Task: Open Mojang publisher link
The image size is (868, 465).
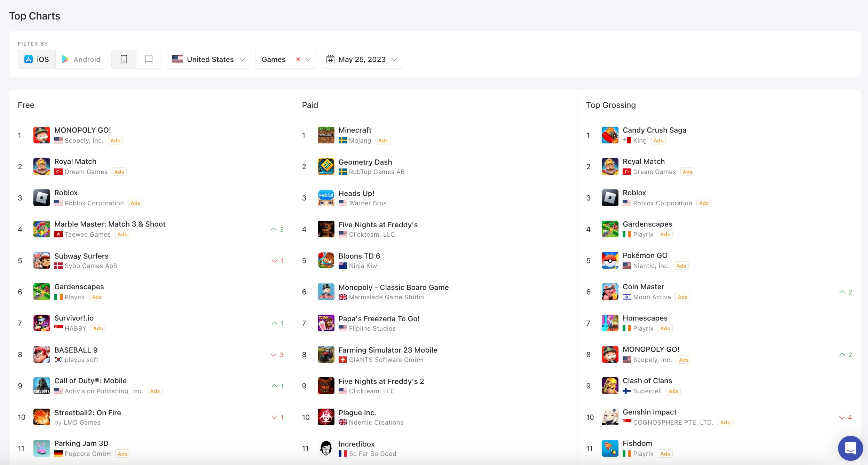Action: [x=360, y=140]
